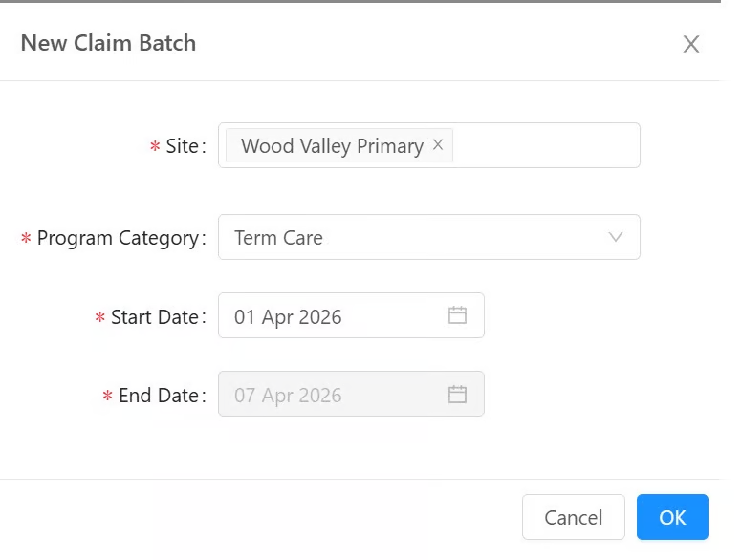Click the red asterisk beside Site
The height and width of the screenshot is (560, 742).
tap(155, 148)
